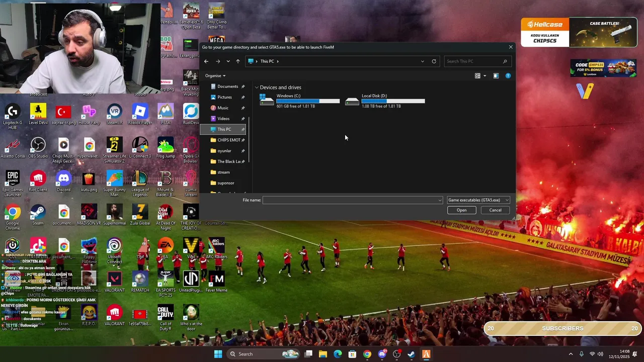Open OBS from the taskbar

pos(396,354)
